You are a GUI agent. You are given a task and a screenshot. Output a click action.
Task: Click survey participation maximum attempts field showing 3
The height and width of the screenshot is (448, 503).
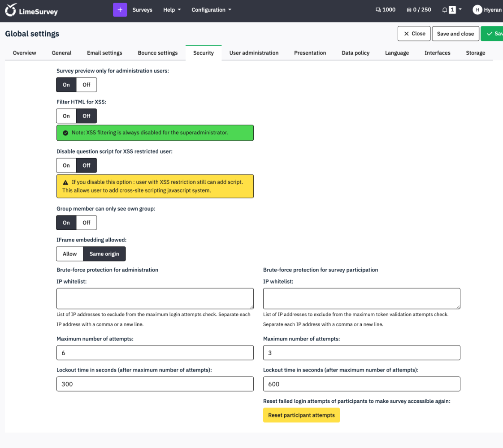point(361,353)
